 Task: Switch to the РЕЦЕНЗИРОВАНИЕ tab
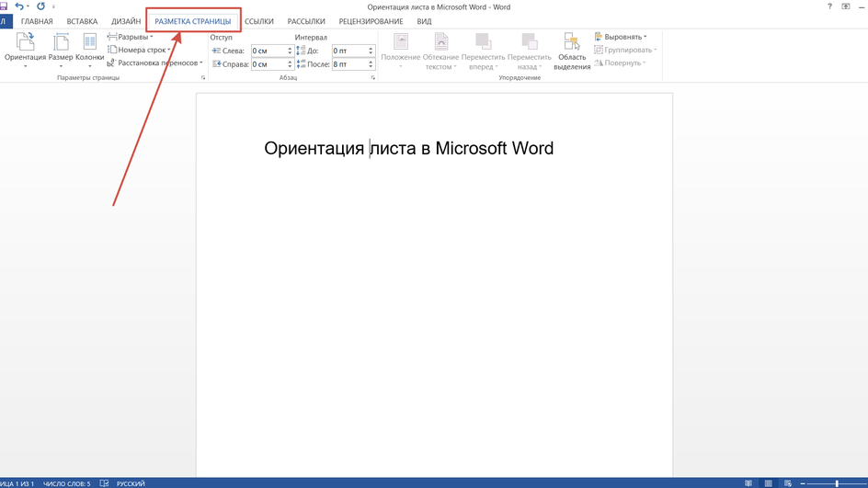[371, 21]
